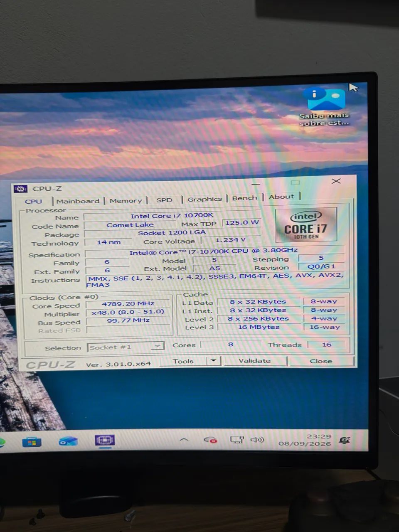Image resolution: width=399 pixels, height=532 pixels.
Task: Click the multiplier value 'x48.0 (8.0 - 51.0)'
Action: click(128, 312)
